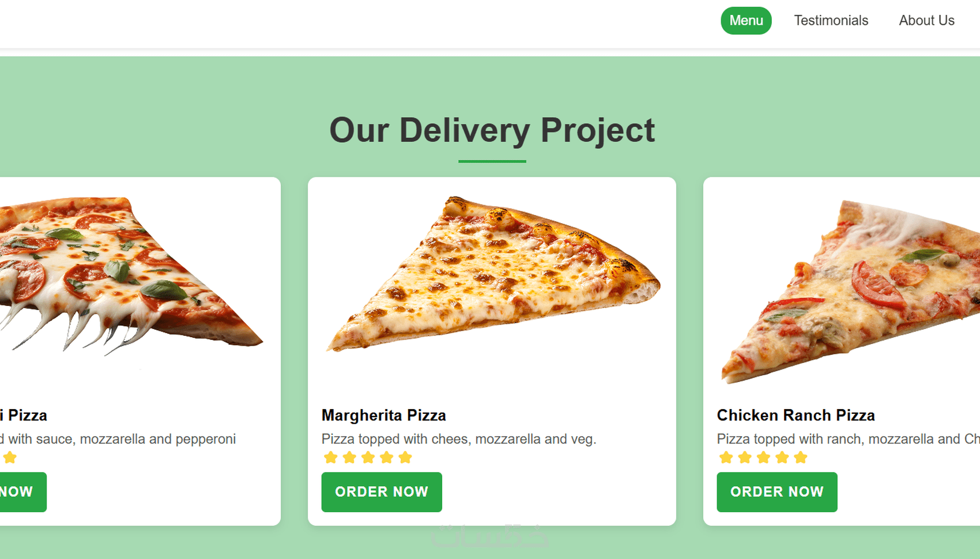Open the Menu nav tab

click(746, 21)
